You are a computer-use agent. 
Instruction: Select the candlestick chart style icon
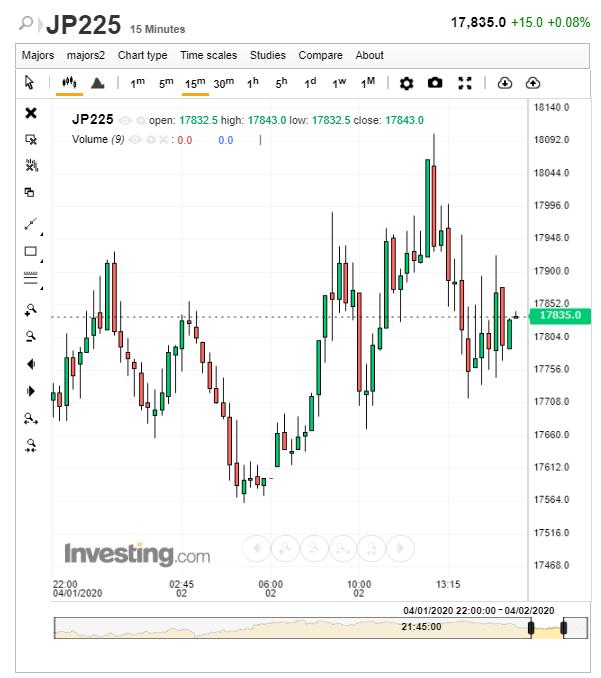tap(69, 83)
